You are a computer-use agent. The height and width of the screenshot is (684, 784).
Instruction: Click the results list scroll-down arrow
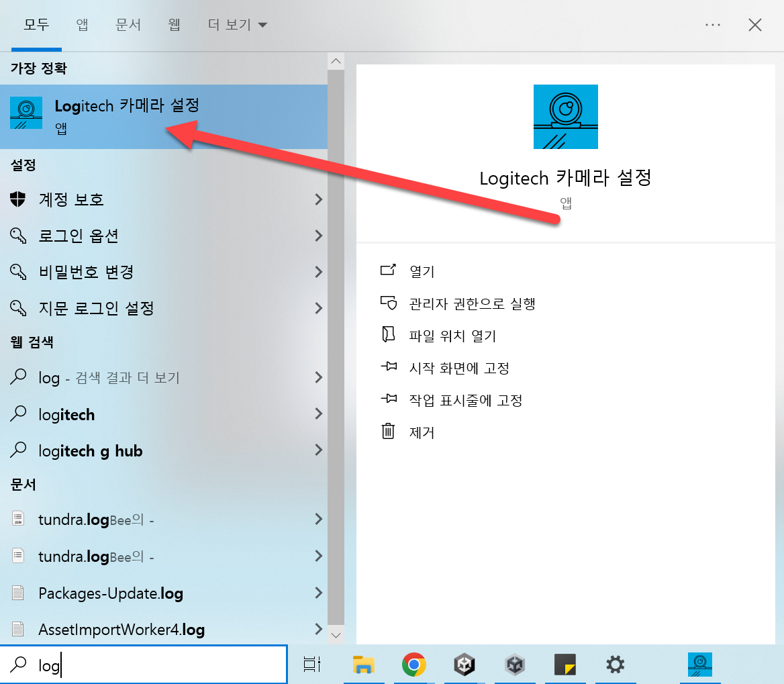(x=336, y=636)
